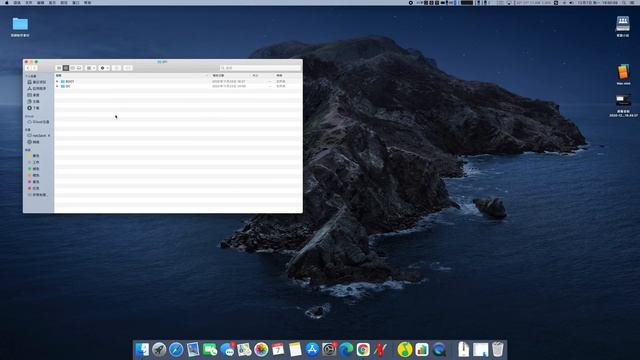Image resolution: width=640 pixels, height=360 pixels.
Task: Click the Share button in Finder toolbar
Action: (x=117, y=68)
